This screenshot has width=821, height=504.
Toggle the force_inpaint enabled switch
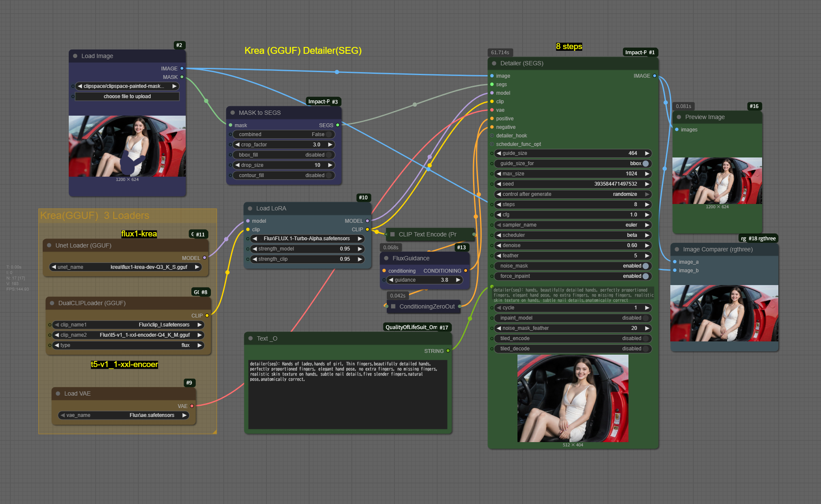tap(646, 276)
